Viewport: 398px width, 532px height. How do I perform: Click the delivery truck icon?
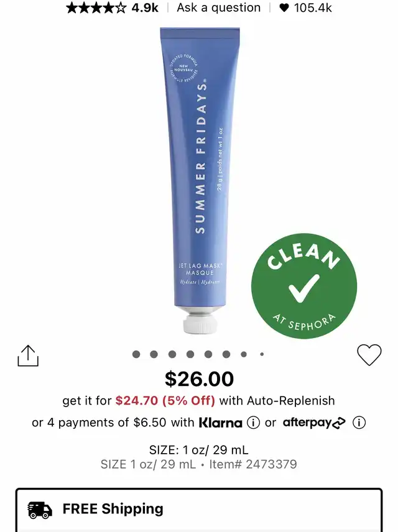40,510
